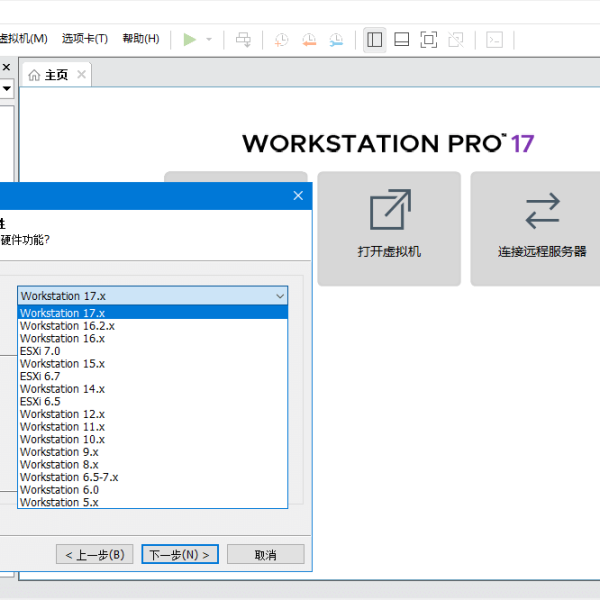Select Workstation 5.x option

152,502
